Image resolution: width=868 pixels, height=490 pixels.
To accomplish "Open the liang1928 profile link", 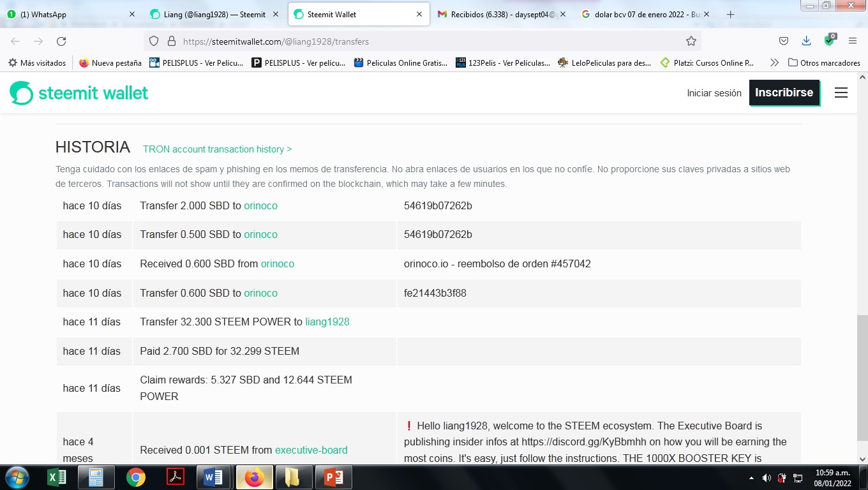I will [x=327, y=322].
